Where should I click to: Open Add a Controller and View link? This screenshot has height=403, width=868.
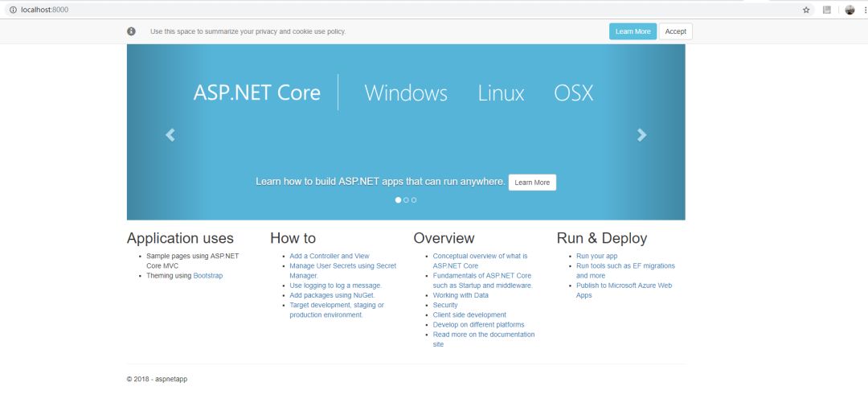(x=330, y=256)
